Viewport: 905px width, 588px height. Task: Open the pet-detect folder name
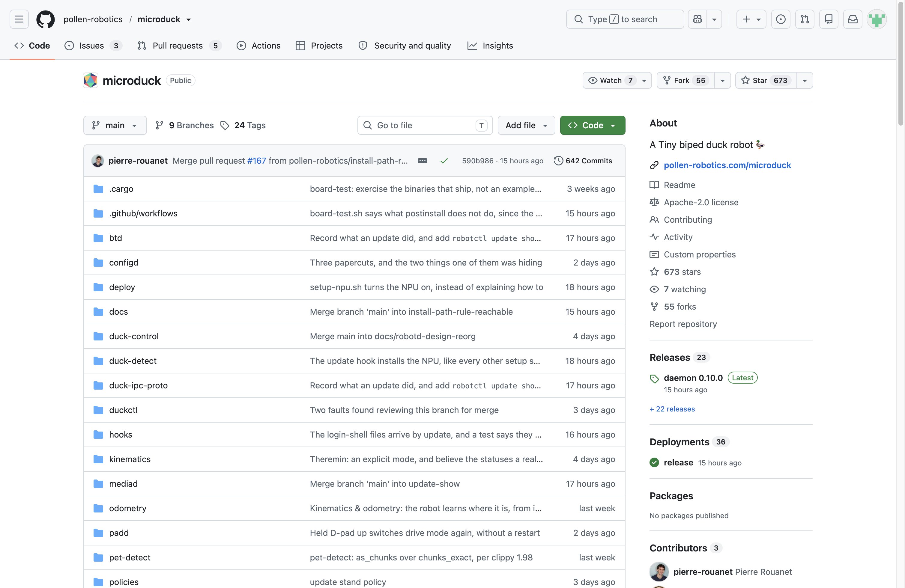pyautogui.click(x=130, y=558)
